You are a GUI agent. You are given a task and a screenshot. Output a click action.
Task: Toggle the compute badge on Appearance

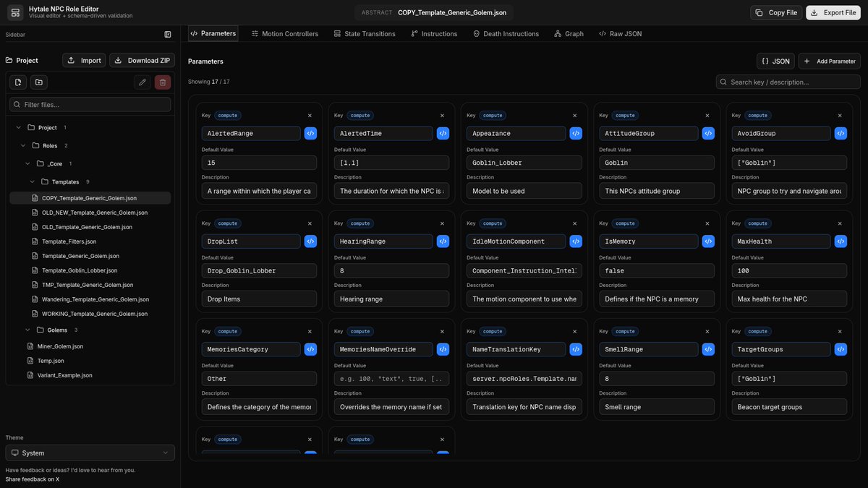click(492, 115)
